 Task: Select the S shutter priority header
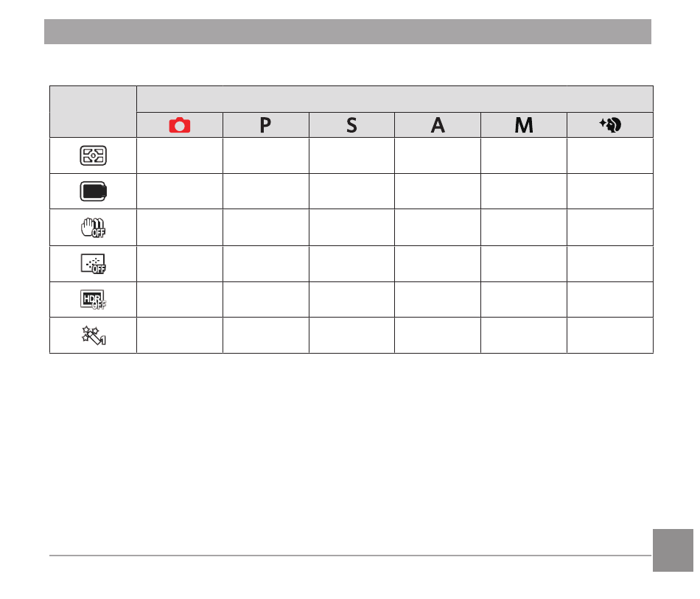(351, 125)
